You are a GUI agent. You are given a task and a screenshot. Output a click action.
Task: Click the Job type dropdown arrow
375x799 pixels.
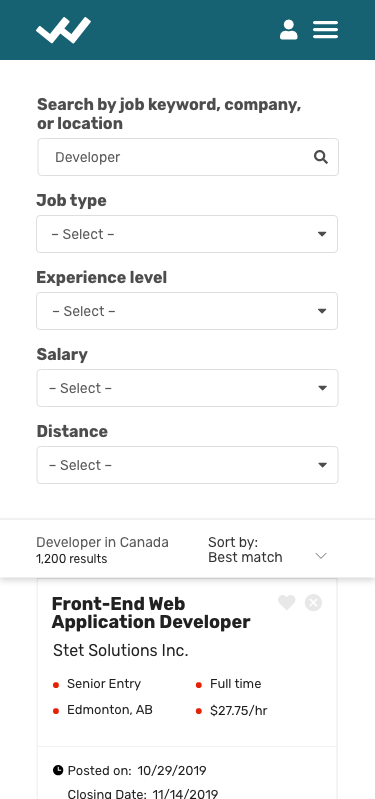(x=322, y=234)
